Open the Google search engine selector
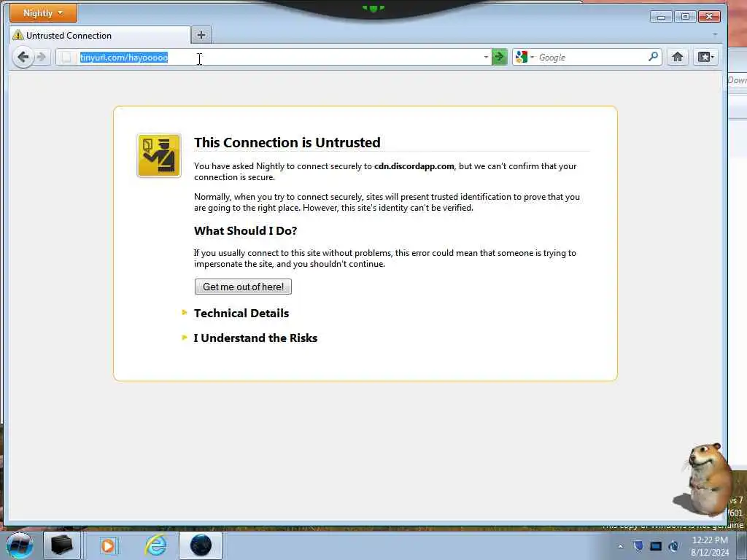The width and height of the screenshot is (747, 560). [x=525, y=57]
